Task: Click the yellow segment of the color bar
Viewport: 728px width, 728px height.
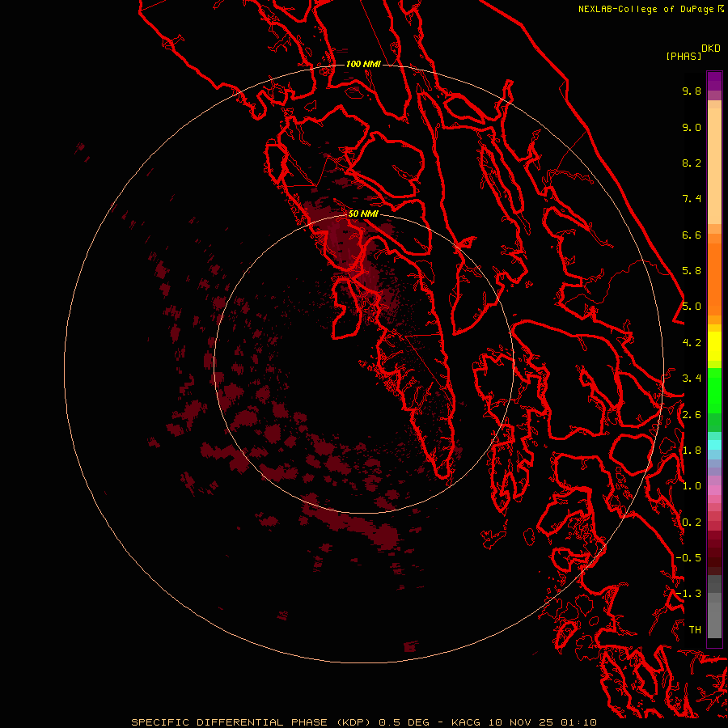Action: (714, 346)
